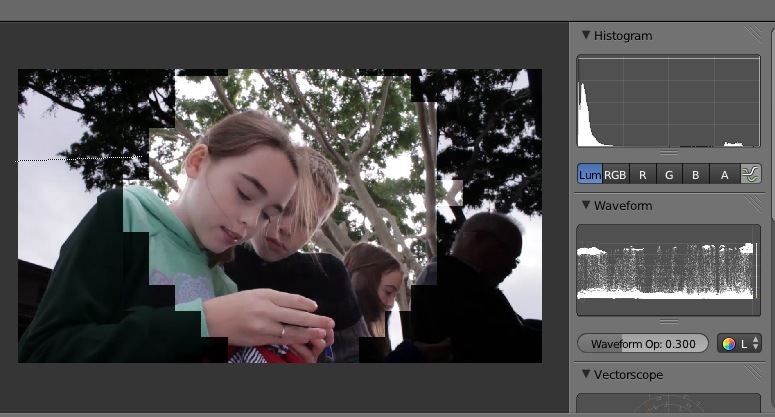Click the sidebar vertical scrollbar
This screenshot has width=775, height=417.
pos(773,124)
